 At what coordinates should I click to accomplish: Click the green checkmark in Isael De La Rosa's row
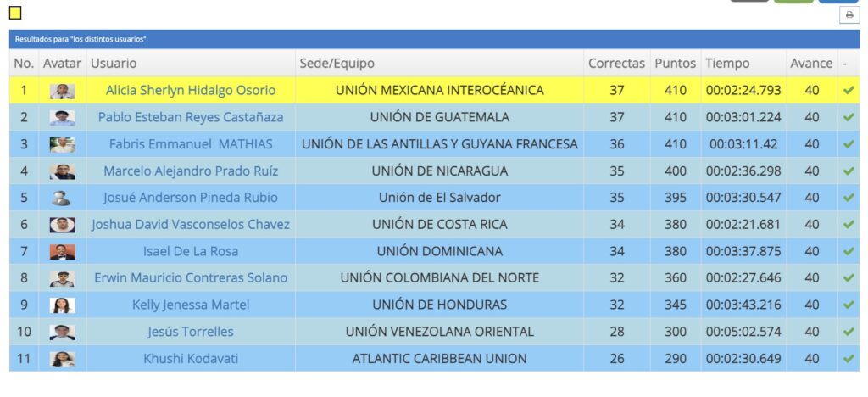tap(849, 251)
